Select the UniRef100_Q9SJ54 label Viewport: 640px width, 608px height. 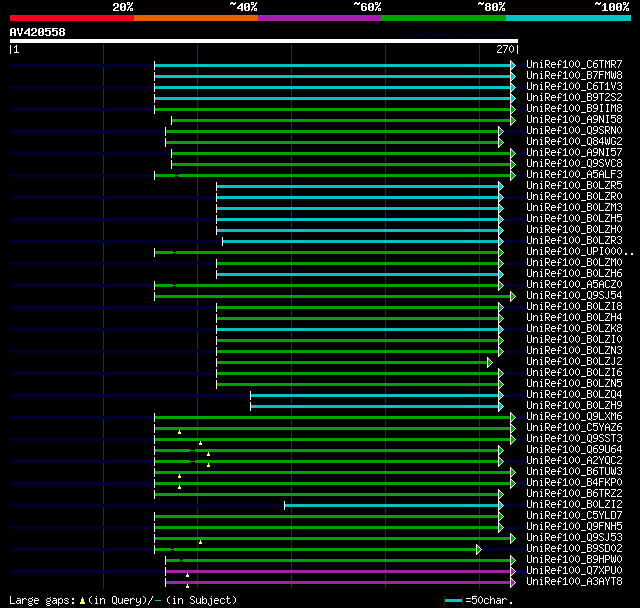[x=574, y=296]
